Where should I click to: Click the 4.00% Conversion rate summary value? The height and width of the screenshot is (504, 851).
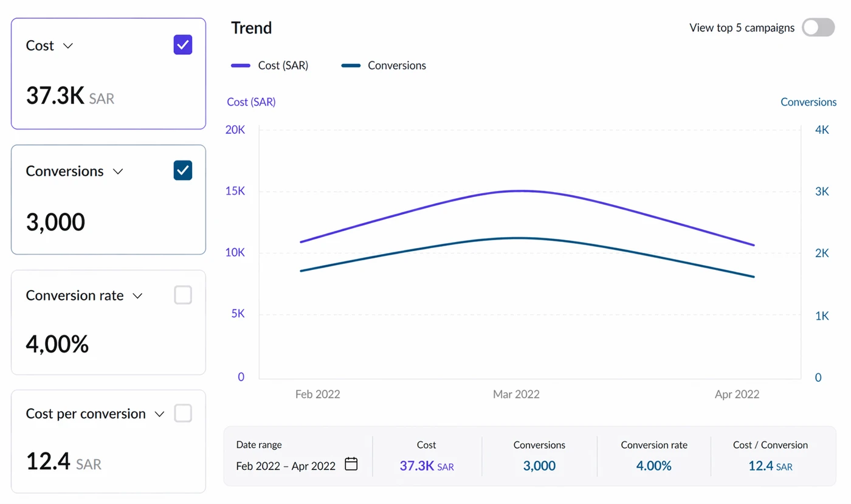654,466
